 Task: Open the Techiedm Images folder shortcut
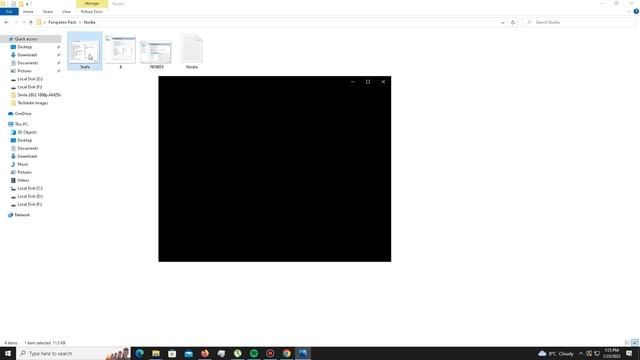point(32,103)
